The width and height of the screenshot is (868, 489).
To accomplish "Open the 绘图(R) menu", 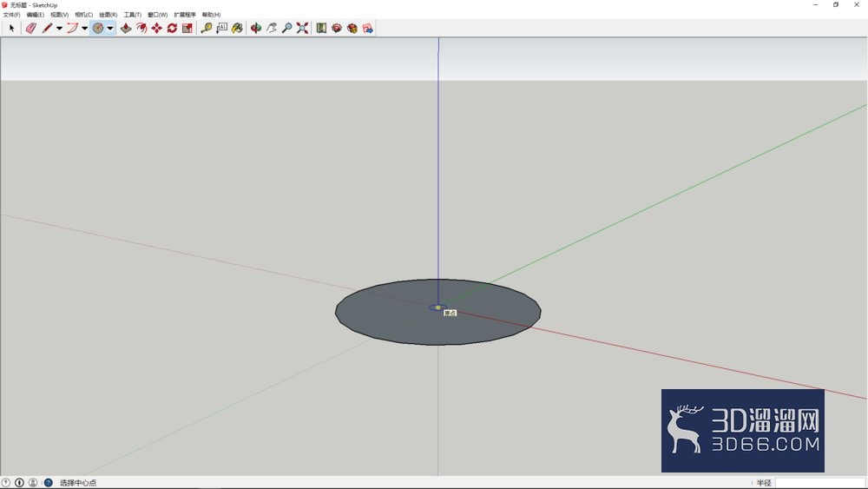I will pos(108,15).
